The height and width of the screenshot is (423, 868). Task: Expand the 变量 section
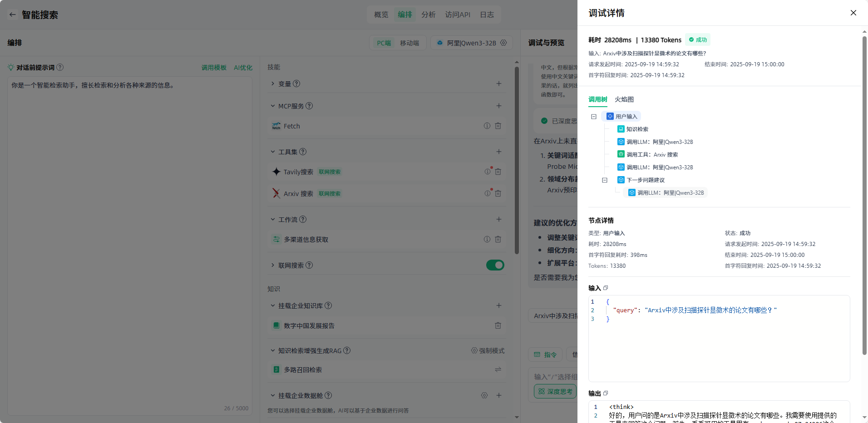(x=273, y=84)
